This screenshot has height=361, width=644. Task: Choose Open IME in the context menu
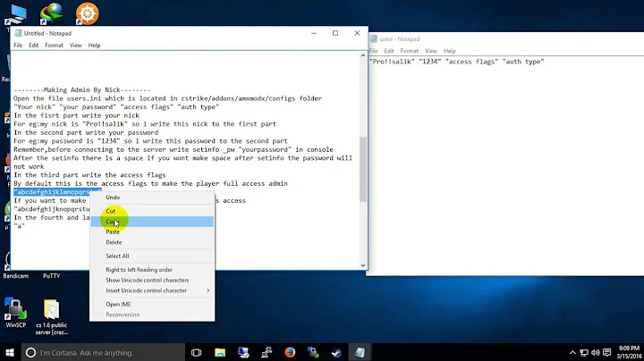pyautogui.click(x=152, y=305)
